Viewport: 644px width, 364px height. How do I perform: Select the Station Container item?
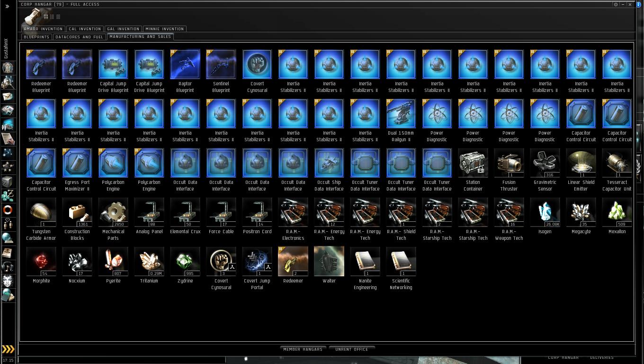tap(473, 170)
